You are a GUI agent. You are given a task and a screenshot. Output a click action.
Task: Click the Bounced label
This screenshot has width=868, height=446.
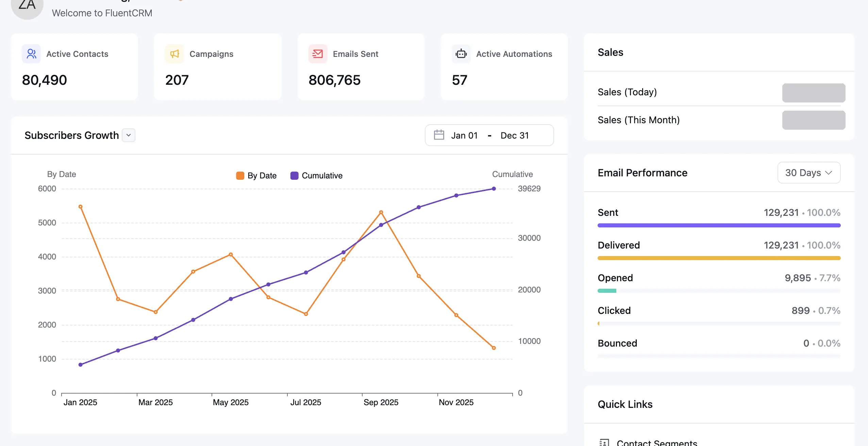click(617, 343)
